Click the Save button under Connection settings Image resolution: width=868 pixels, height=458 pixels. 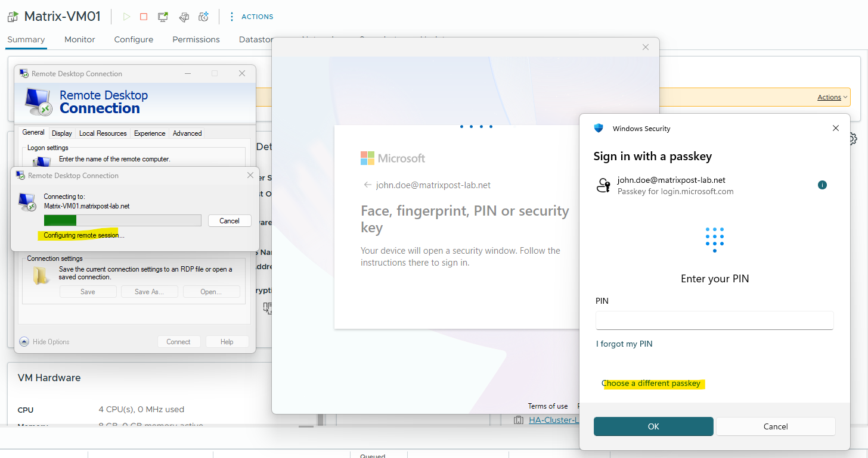tap(88, 292)
